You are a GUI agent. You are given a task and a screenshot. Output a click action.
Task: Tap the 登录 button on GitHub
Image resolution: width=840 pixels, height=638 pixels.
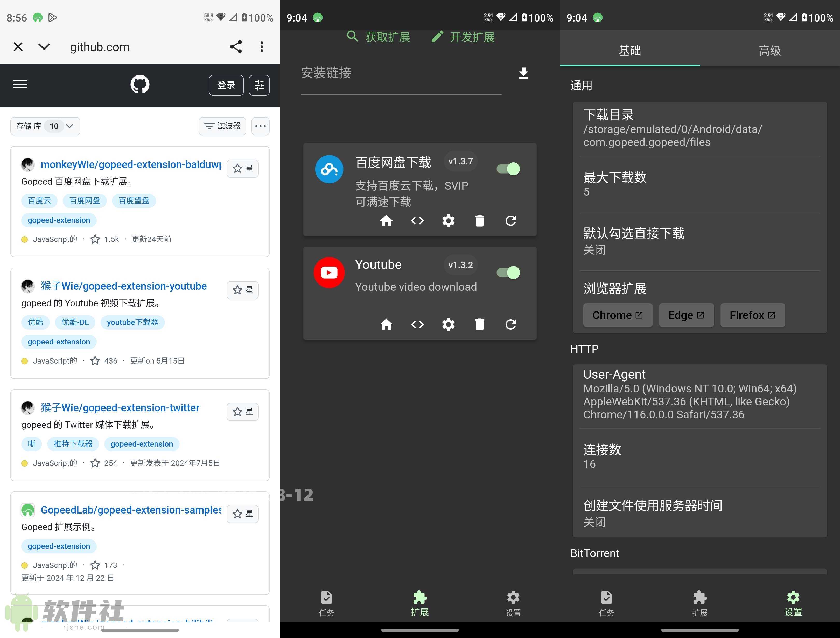click(x=226, y=85)
